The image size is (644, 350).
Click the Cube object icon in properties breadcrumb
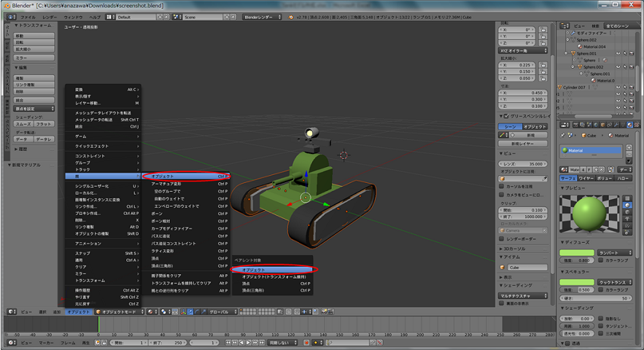coord(583,135)
